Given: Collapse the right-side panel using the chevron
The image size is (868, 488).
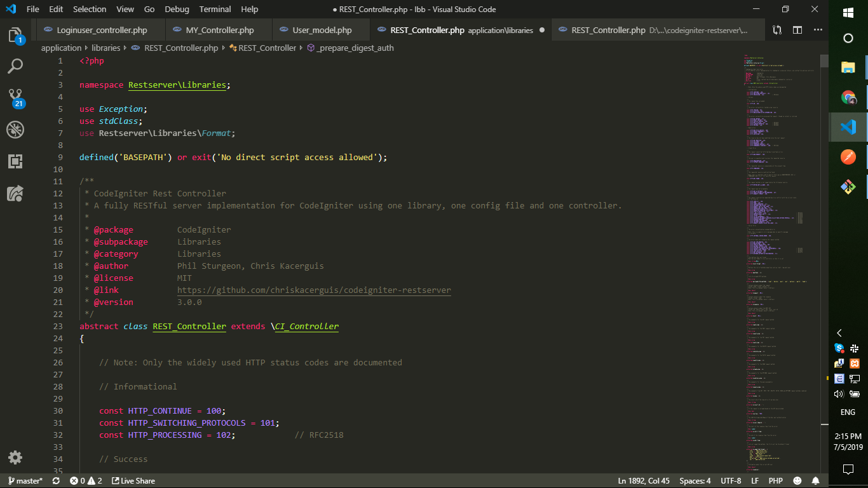Looking at the screenshot, I should pos(839,333).
